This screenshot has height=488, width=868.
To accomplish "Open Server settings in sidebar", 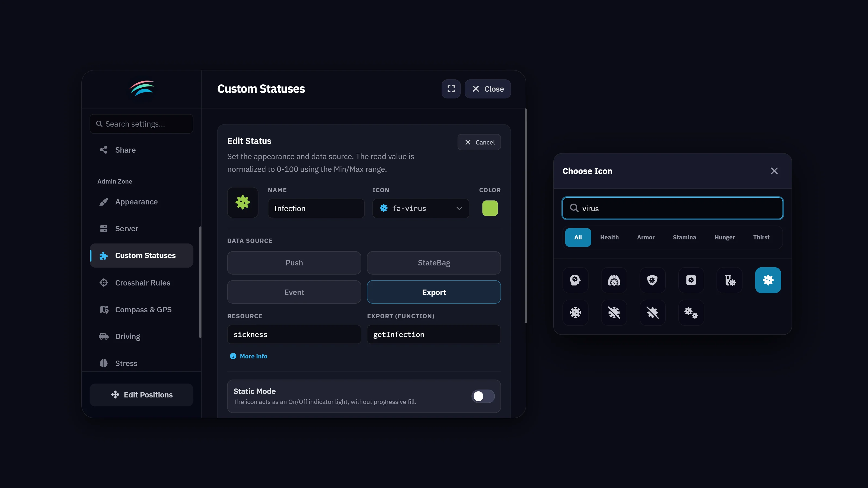I will point(142,229).
